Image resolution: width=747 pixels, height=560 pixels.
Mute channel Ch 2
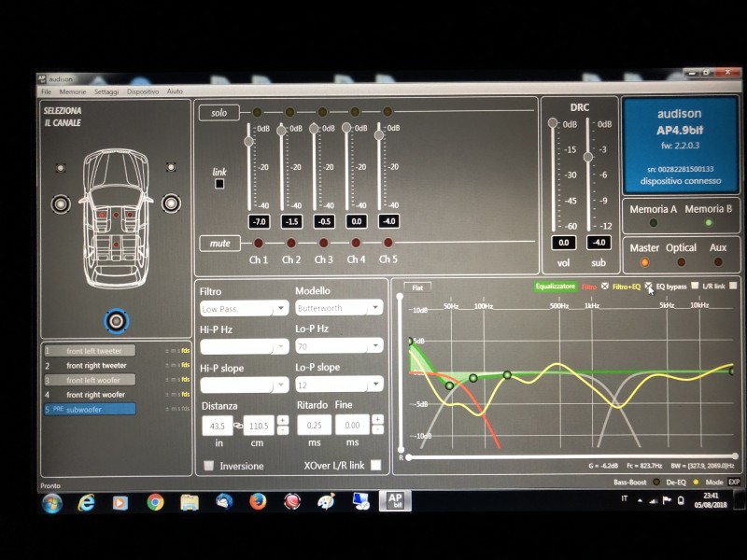pyautogui.click(x=290, y=244)
